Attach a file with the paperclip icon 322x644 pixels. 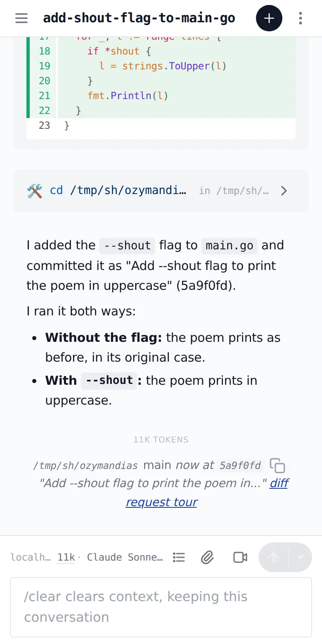(208, 557)
